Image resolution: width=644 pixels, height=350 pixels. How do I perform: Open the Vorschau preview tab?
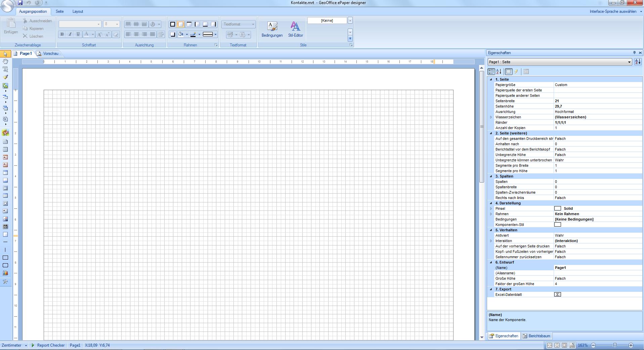click(x=50, y=53)
